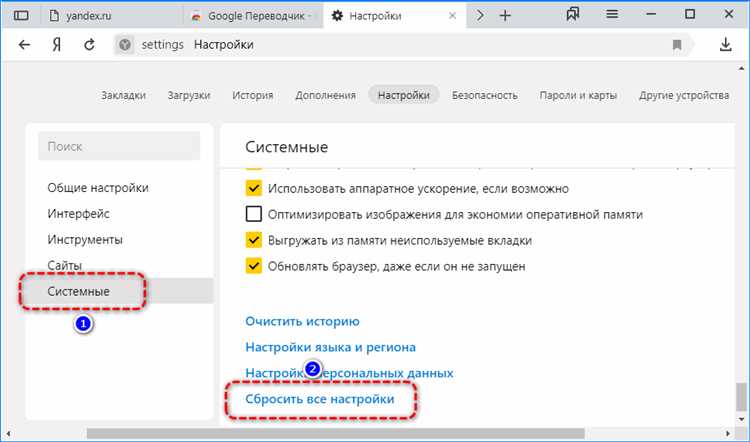Viewport: 750px width, 442px height.
Task: Open Yandex home via Я icon
Action: click(x=56, y=44)
